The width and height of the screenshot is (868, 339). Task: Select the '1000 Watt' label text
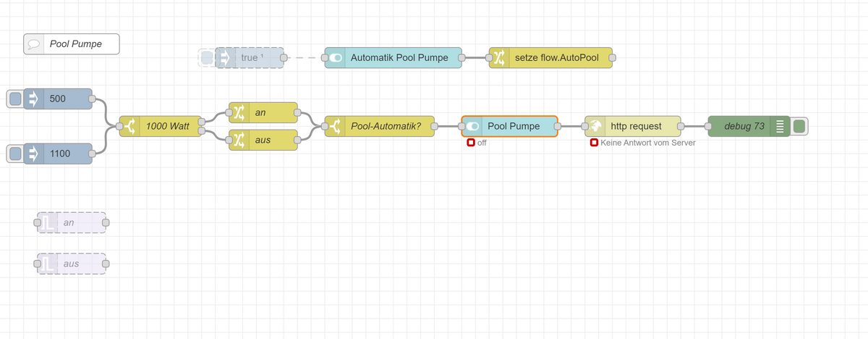pyautogui.click(x=167, y=127)
